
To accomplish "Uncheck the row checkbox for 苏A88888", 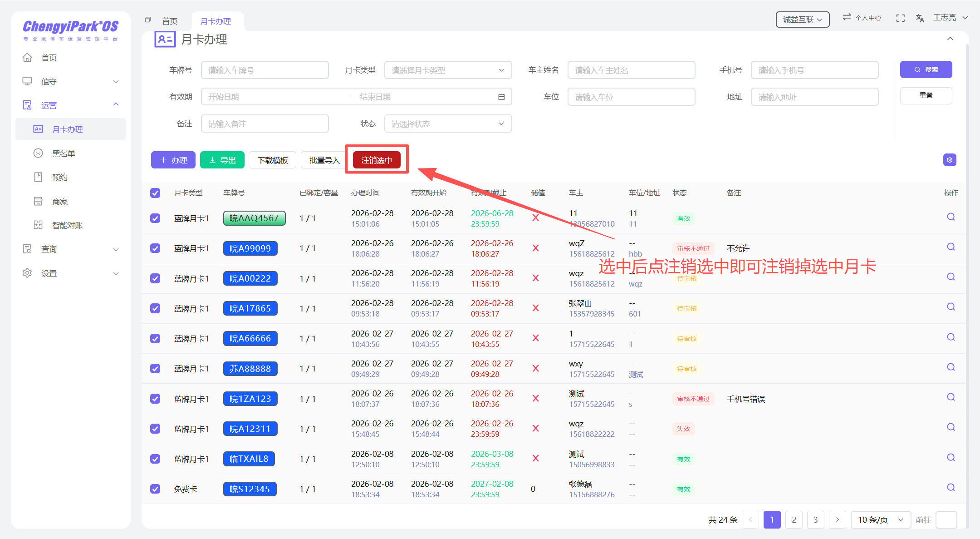I will pyautogui.click(x=155, y=369).
